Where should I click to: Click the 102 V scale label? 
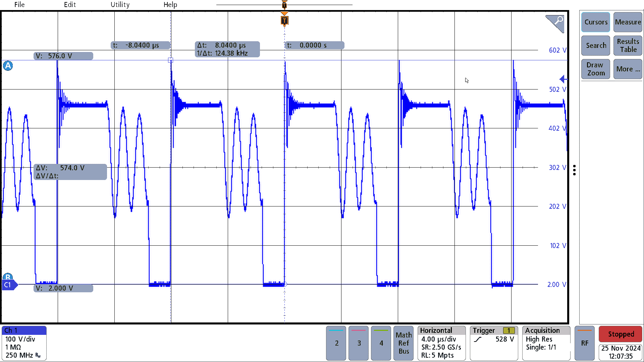click(558, 246)
